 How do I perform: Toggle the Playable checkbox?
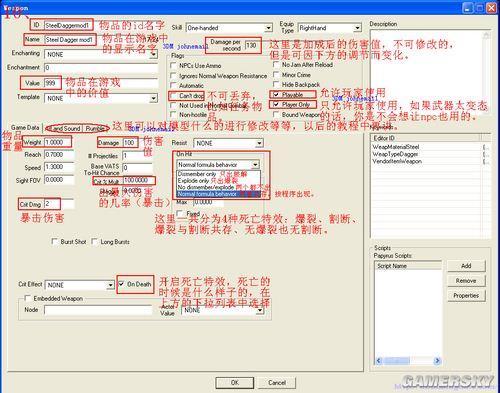coord(276,94)
